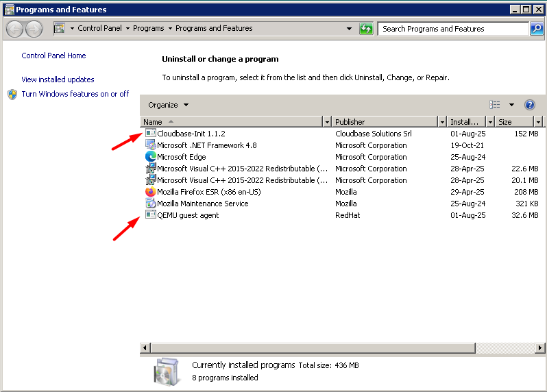The width and height of the screenshot is (547, 392).
Task: Click the refresh icon beside address bar
Action: tap(367, 29)
